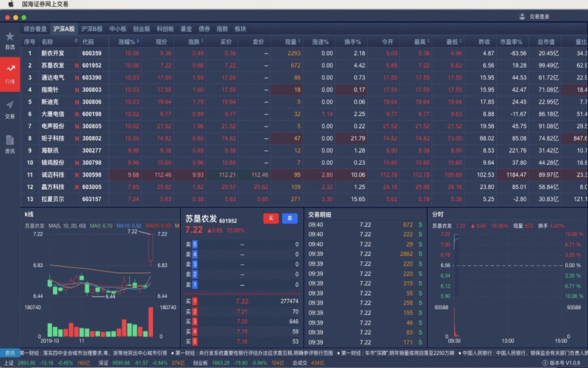Screen dimensions: 588x368
Task: Sort by the 最高 column header
Action: [420, 42]
